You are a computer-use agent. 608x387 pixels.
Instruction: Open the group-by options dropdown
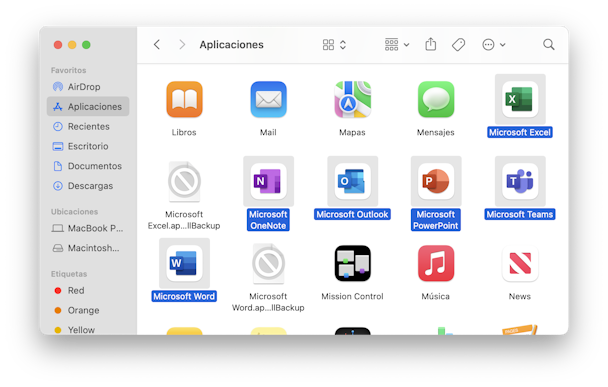click(x=397, y=45)
